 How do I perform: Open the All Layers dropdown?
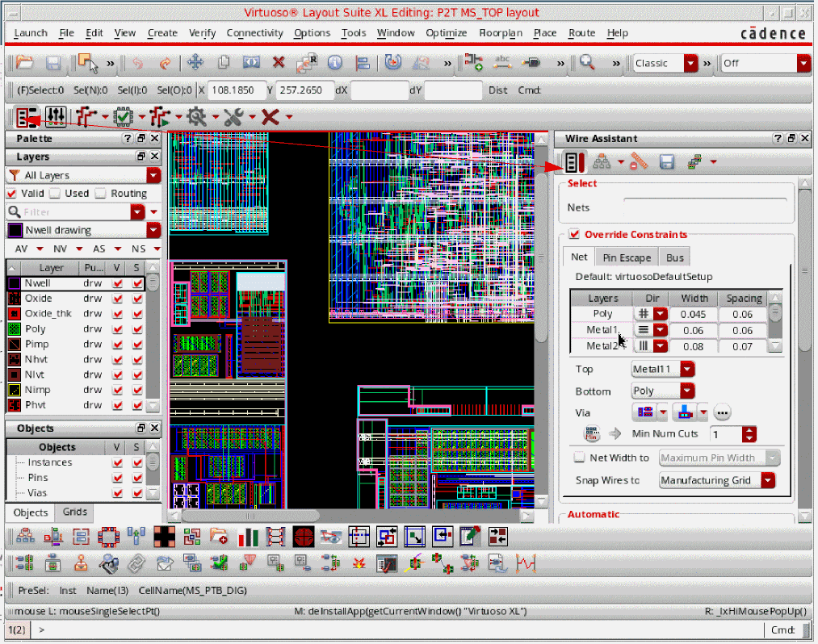point(153,176)
